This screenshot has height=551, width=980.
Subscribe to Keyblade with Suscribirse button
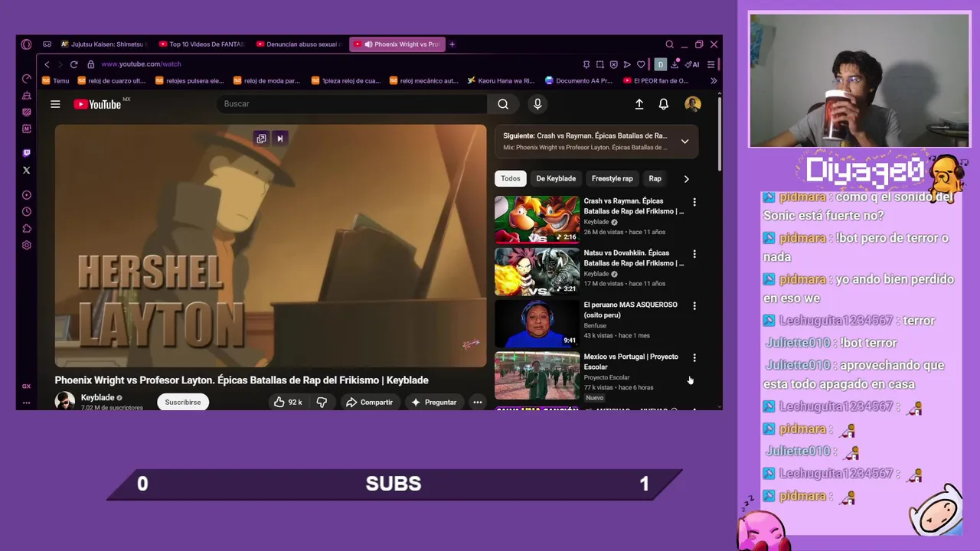coord(183,402)
